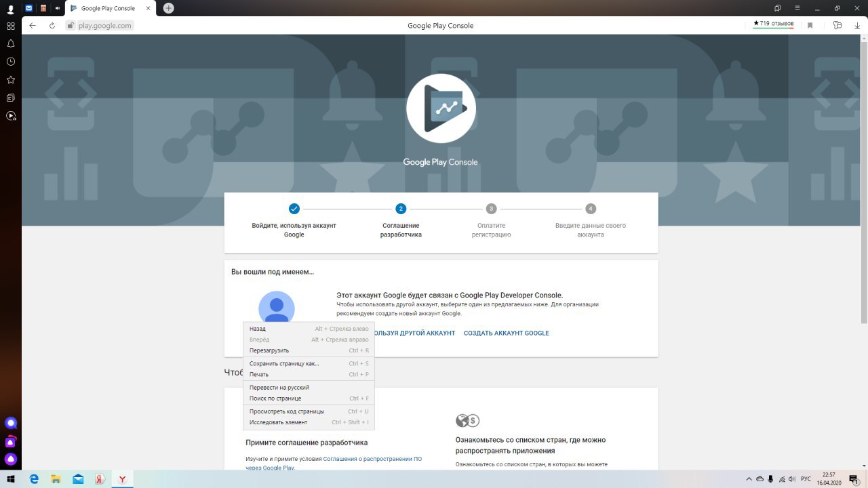The width and height of the screenshot is (868, 488).
Task: Click СОЗДАТЬ АККАУНТ GOOGLE link
Action: click(507, 333)
